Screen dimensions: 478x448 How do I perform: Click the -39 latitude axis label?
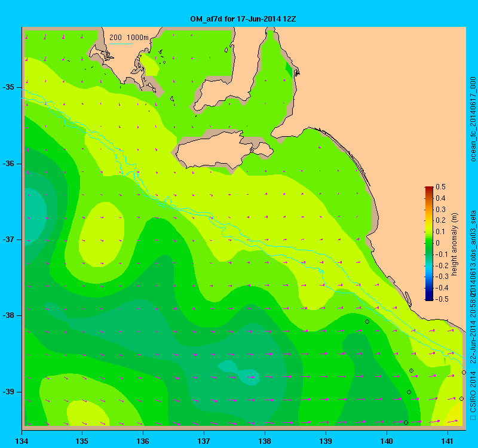tap(8, 391)
